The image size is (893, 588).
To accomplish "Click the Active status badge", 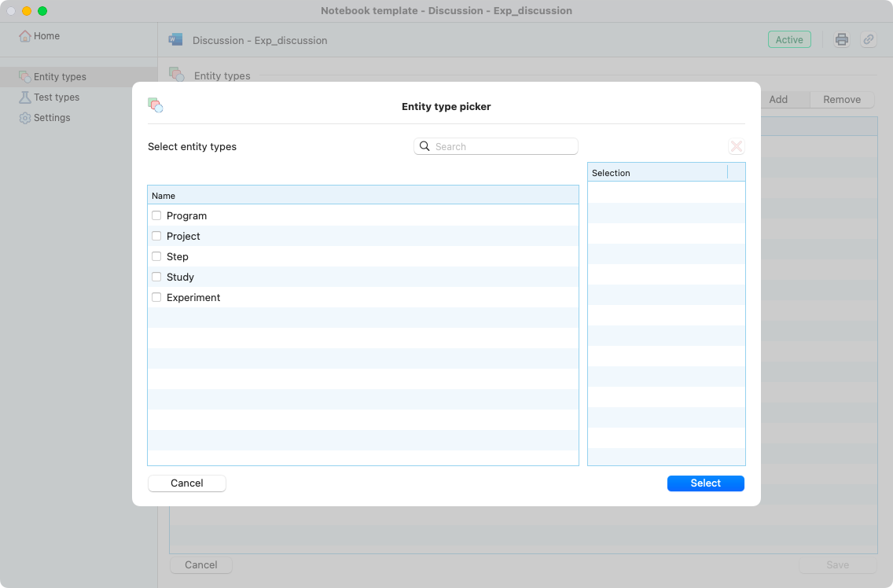I will [x=789, y=40].
